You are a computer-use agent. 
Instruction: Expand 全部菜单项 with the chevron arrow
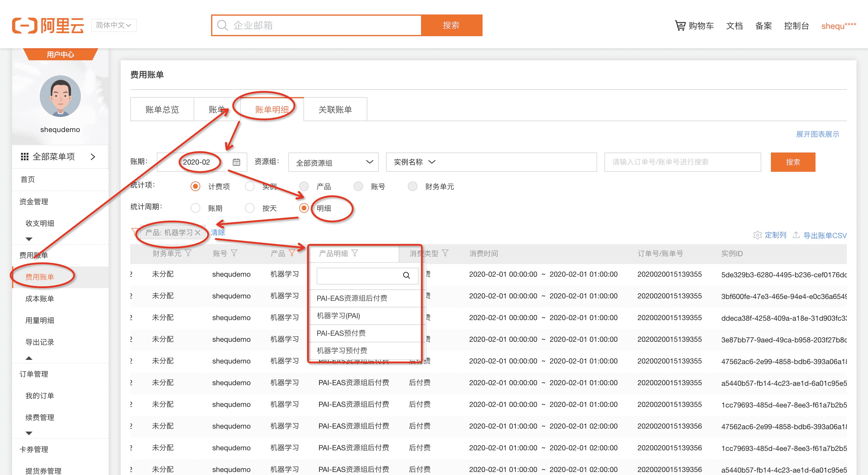coord(93,156)
